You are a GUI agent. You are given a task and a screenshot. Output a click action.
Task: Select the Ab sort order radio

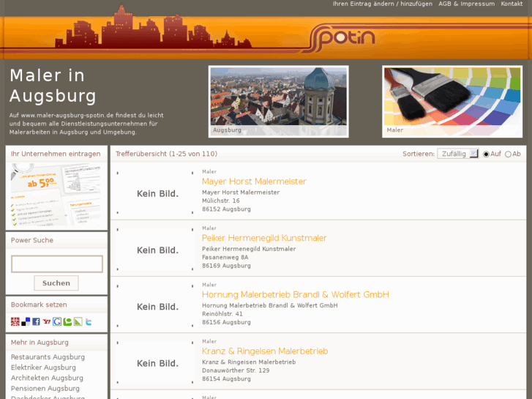(508, 154)
